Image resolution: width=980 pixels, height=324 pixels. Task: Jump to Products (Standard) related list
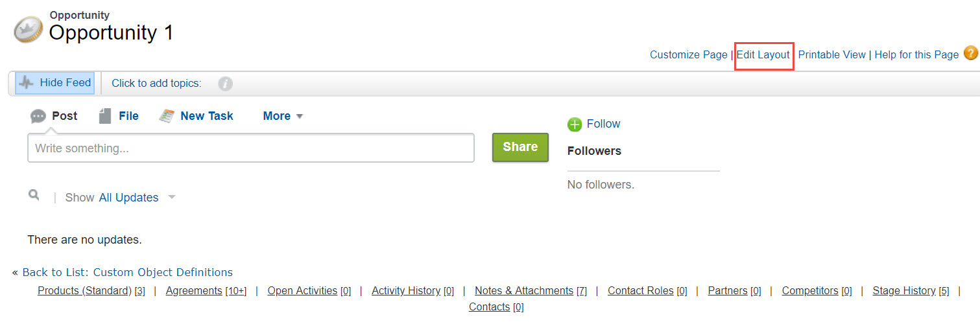point(84,291)
